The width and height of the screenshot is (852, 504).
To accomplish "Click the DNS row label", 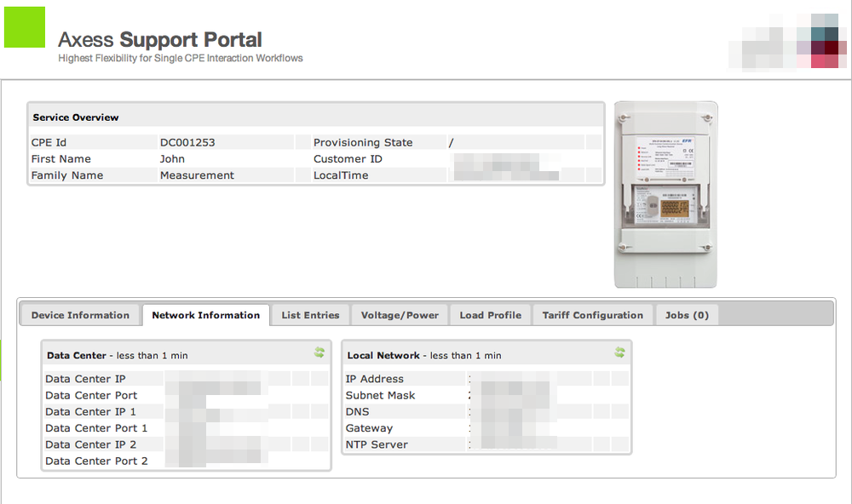I will [357, 412].
